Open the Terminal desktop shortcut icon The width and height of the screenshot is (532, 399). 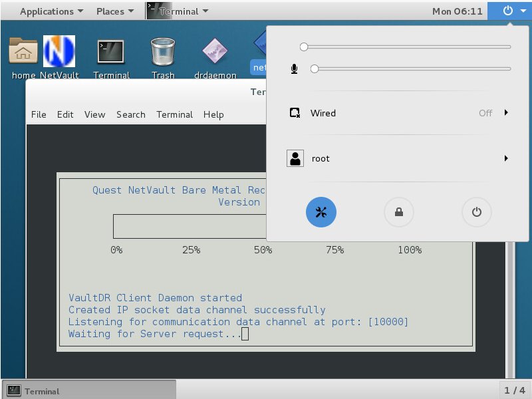[x=110, y=52]
